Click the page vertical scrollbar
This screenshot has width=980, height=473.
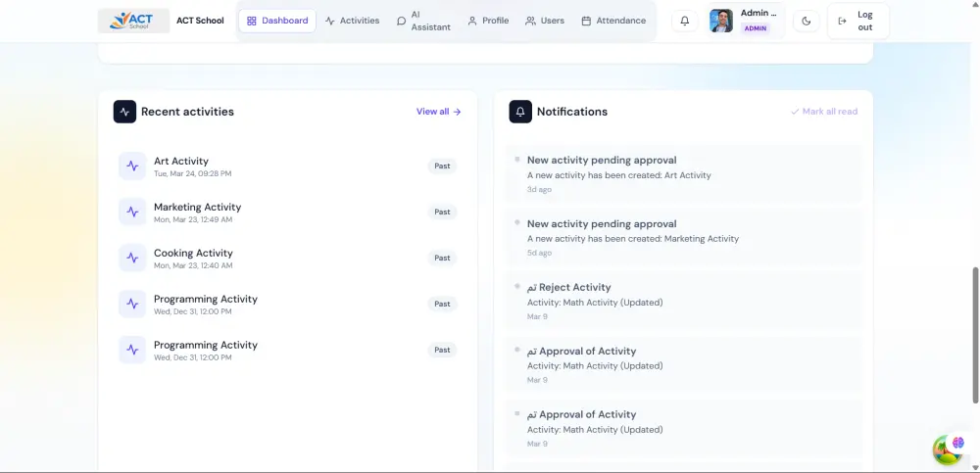click(x=975, y=335)
